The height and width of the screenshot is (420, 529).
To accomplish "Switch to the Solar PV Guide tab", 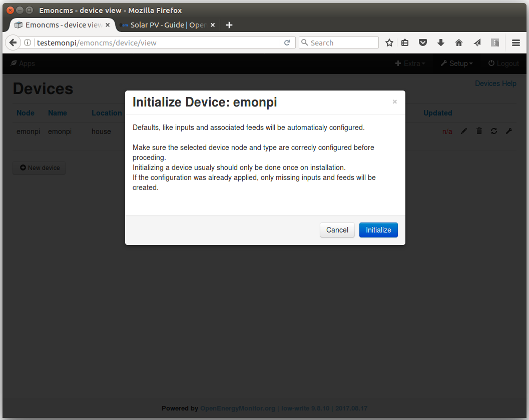I will 167,25.
